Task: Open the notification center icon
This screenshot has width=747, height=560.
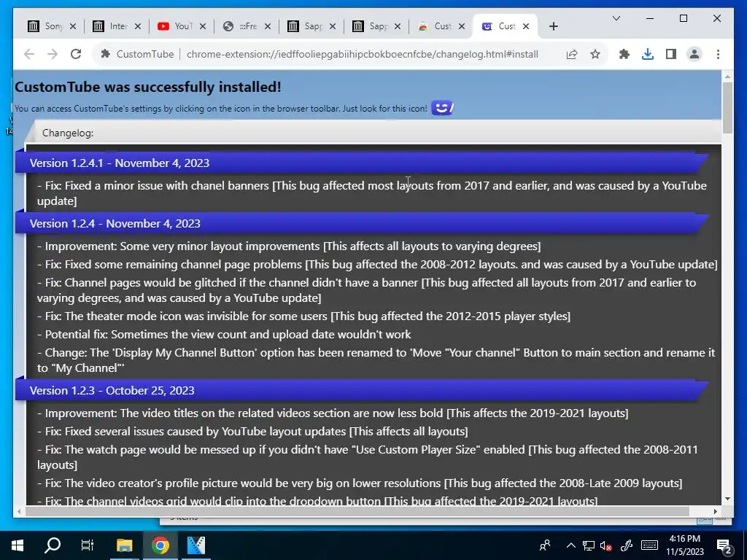Action: [724, 545]
